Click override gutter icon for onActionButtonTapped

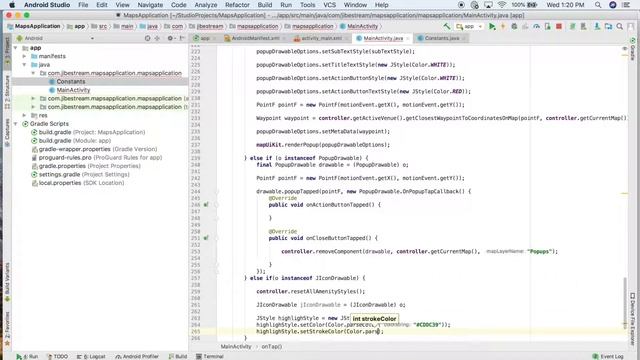point(206,204)
